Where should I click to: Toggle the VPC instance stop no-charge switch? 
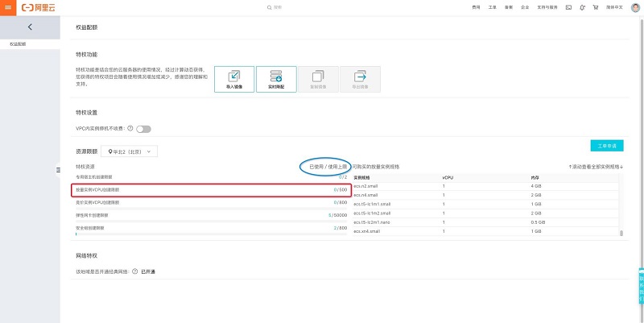click(144, 129)
